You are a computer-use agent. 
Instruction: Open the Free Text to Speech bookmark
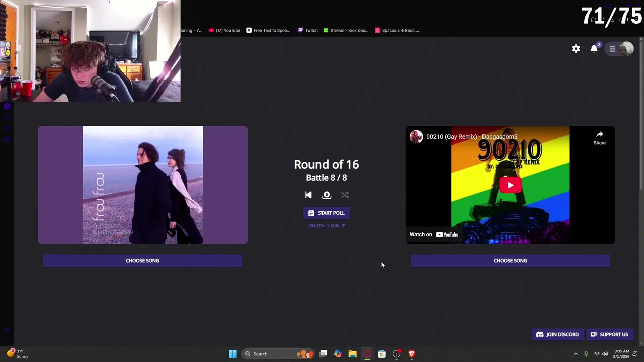[268, 30]
